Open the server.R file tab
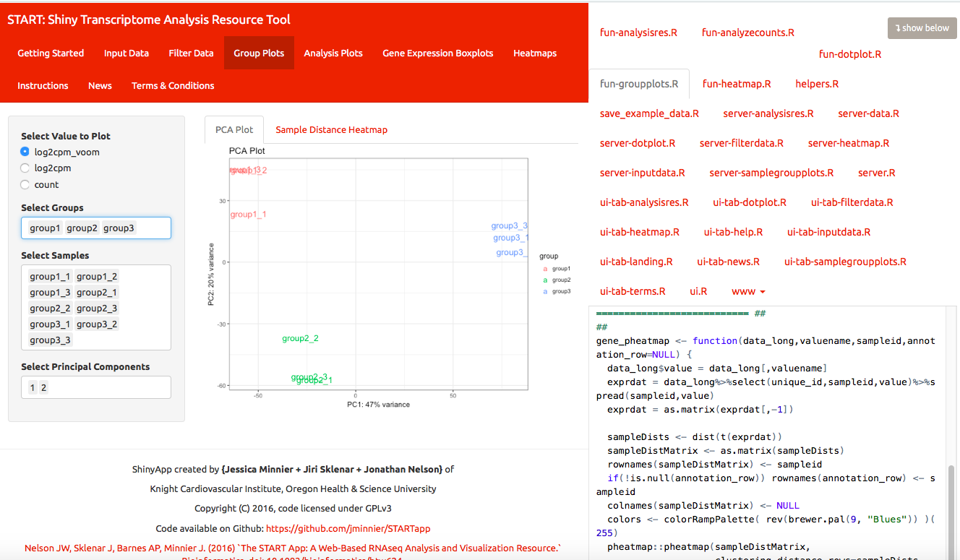 [877, 173]
